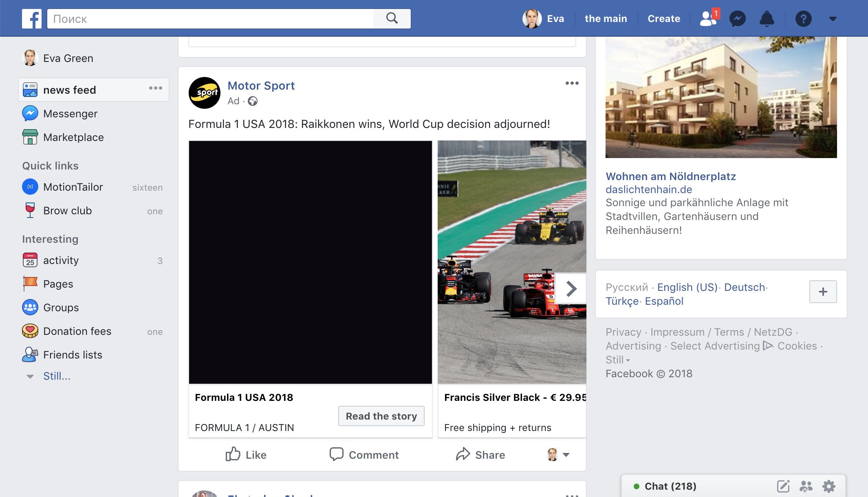This screenshot has height=497, width=868.
Task: Click the Brow club wine glass icon
Action: pyautogui.click(x=30, y=210)
